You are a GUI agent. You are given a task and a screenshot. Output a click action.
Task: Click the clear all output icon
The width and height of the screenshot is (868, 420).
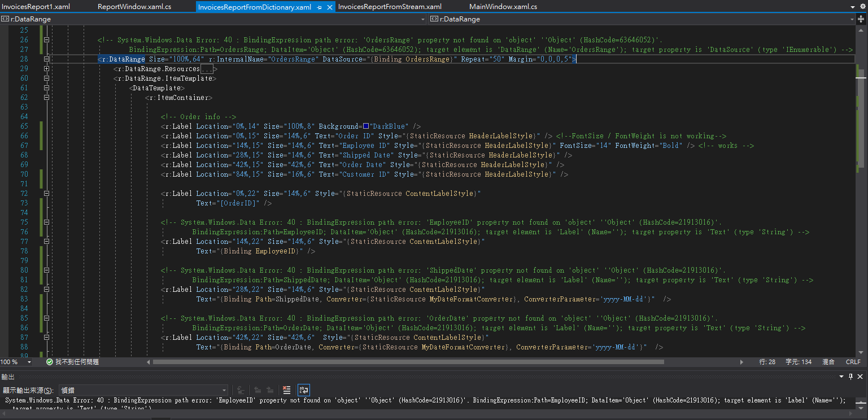click(287, 390)
